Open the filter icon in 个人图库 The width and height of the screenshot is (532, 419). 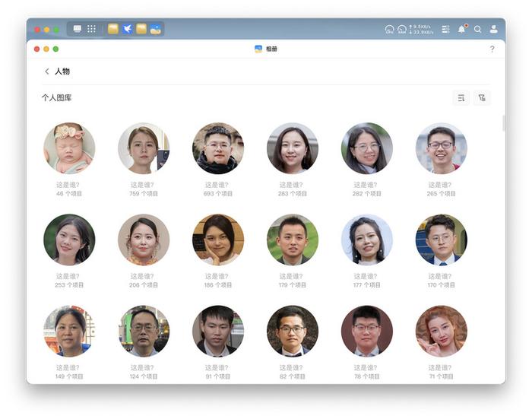[x=482, y=98]
